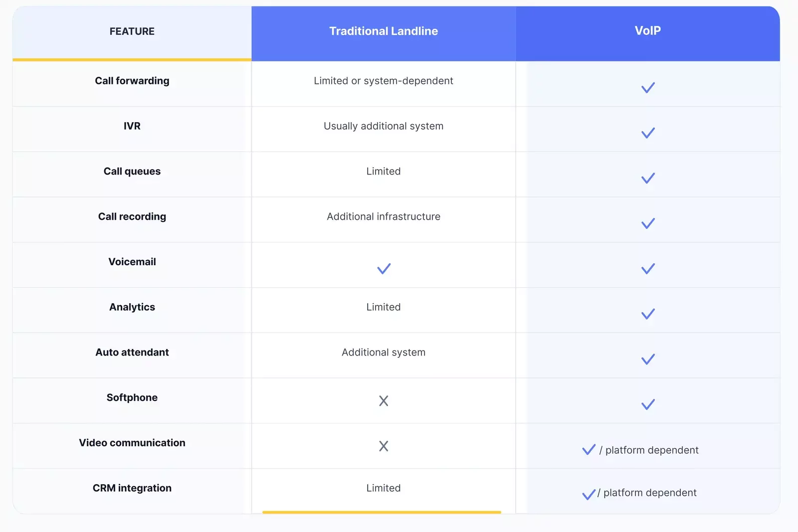
Task: Select the FEATURE column header
Action: click(132, 31)
